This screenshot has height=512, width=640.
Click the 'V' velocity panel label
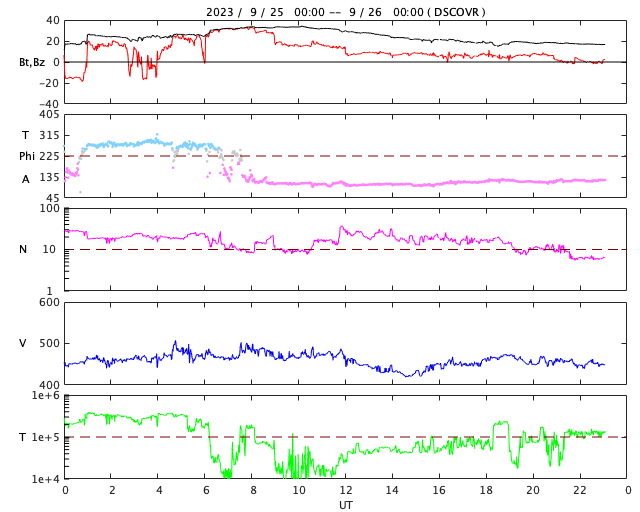tap(23, 343)
